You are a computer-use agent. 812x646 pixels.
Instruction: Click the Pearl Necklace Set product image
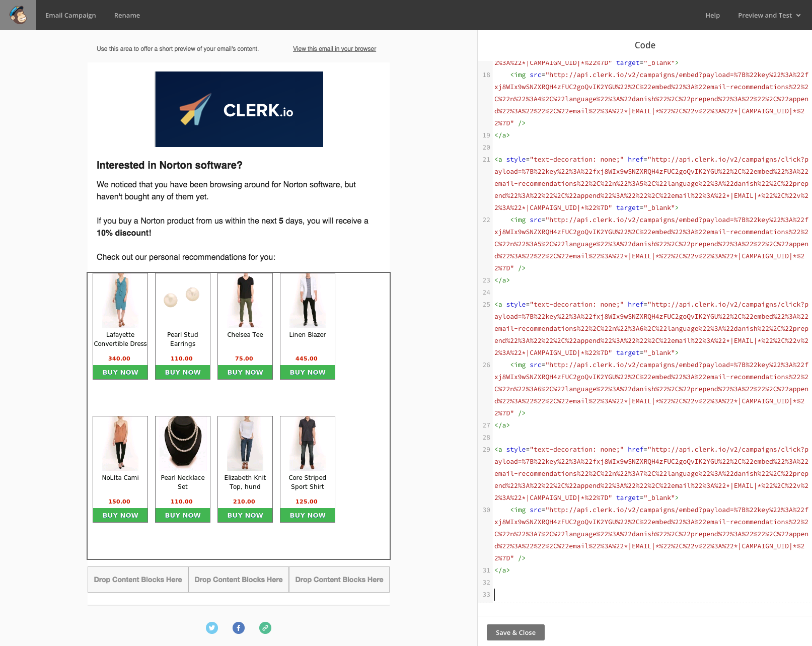pyautogui.click(x=183, y=443)
